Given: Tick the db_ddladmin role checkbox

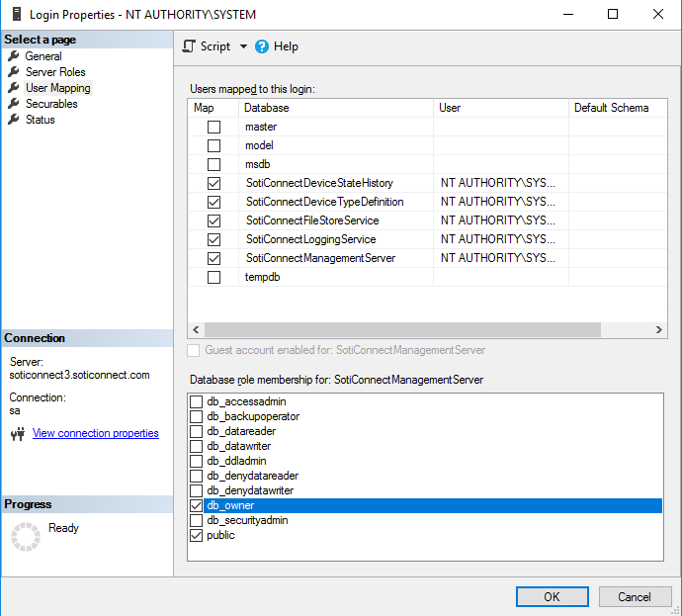Looking at the screenshot, I should 196,461.
